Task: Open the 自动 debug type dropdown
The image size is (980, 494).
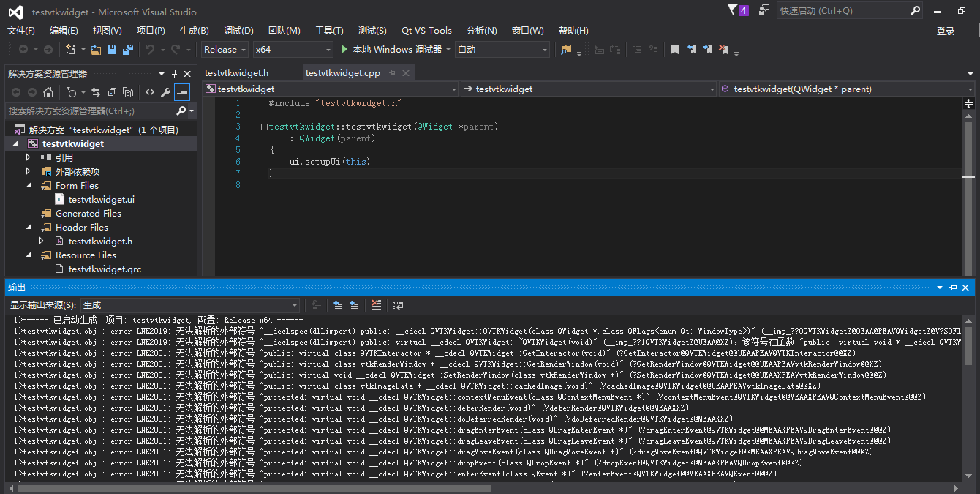Action: [502, 50]
